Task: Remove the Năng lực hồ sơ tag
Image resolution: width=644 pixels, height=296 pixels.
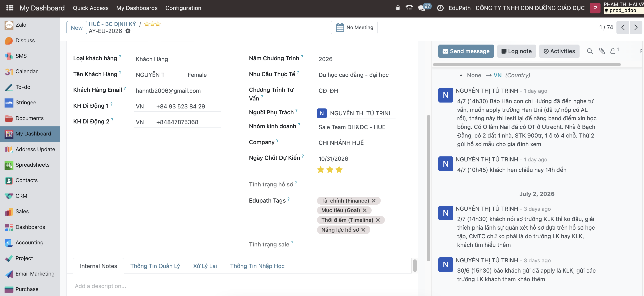Action: (363, 230)
